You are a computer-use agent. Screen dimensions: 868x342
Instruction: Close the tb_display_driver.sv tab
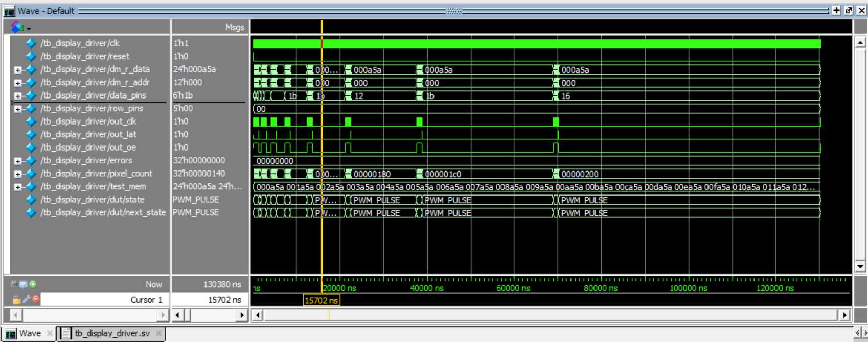pyautogui.click(x=158, y=333)
